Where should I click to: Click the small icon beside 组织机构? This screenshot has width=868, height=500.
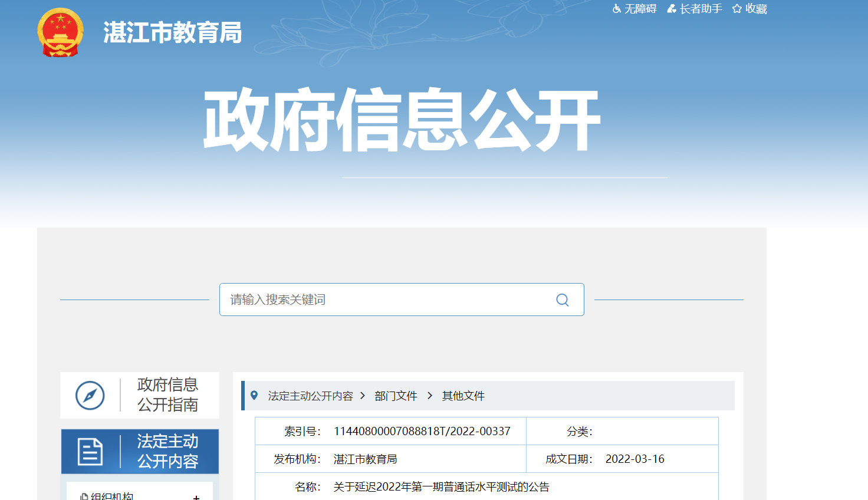coord(84,496)
